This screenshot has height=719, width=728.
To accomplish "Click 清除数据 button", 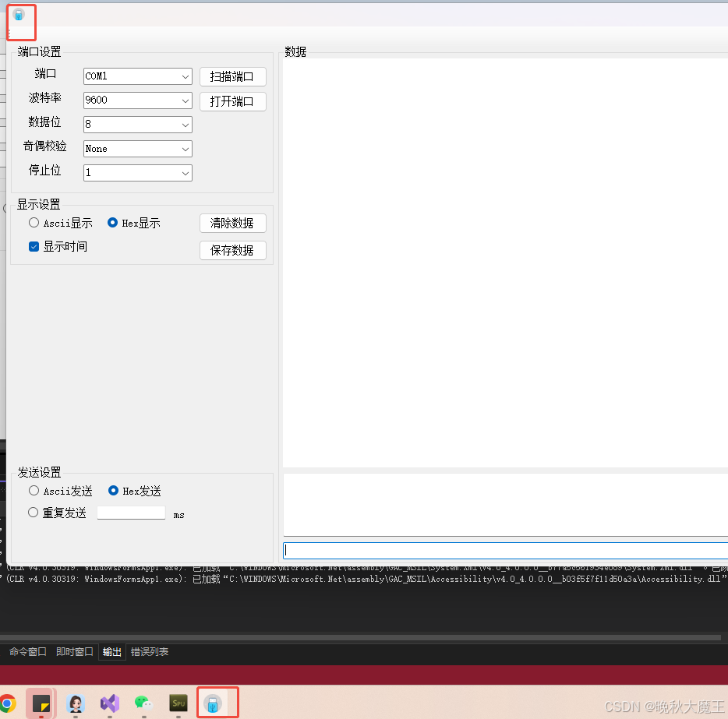I will coord(232,223).
